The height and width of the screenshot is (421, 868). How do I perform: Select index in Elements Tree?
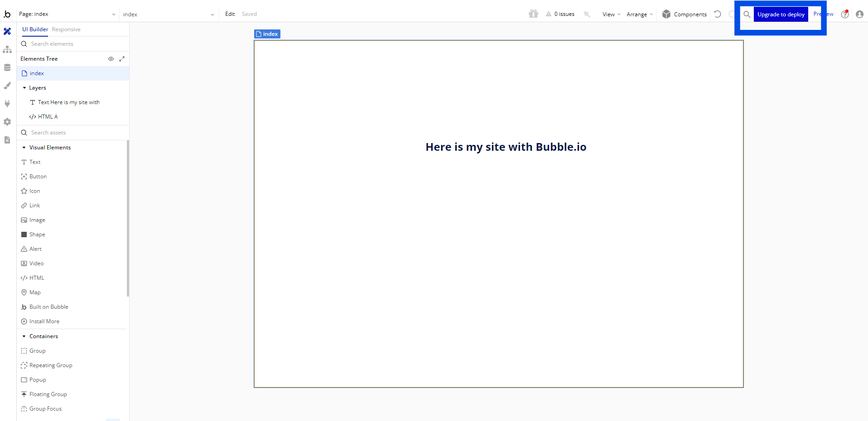(73, 73)
